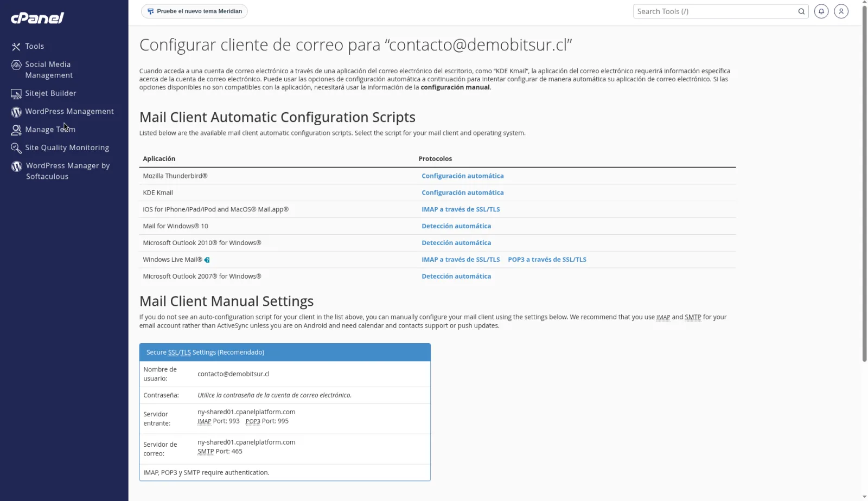The height and width of the screenshot is (501, 868).
Task: Click 'Pruebe el nuevo tema Meridian' button
Action: 194,11
